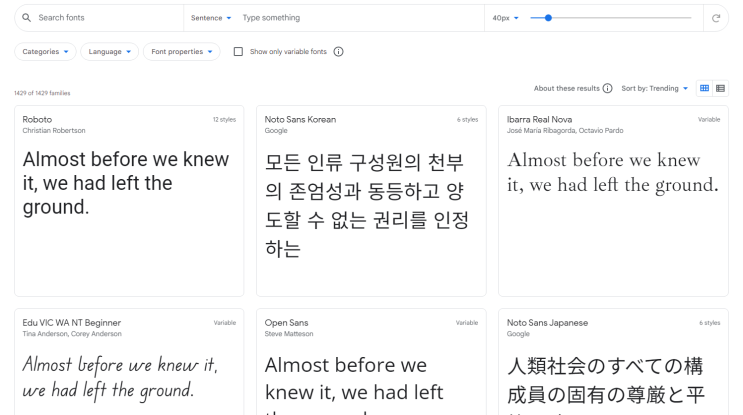Open the Roboto font card
Image resolution: width=743 pixels, height=415 pixels.
pyautogui.click(x=129, y=201)
